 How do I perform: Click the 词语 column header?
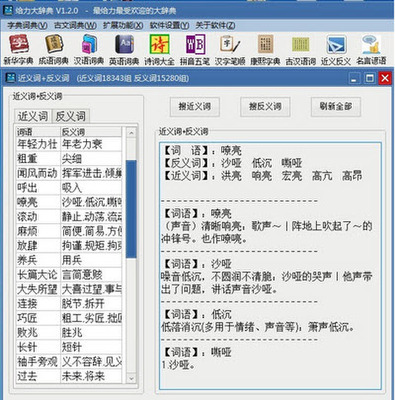(x=38, y=132)
